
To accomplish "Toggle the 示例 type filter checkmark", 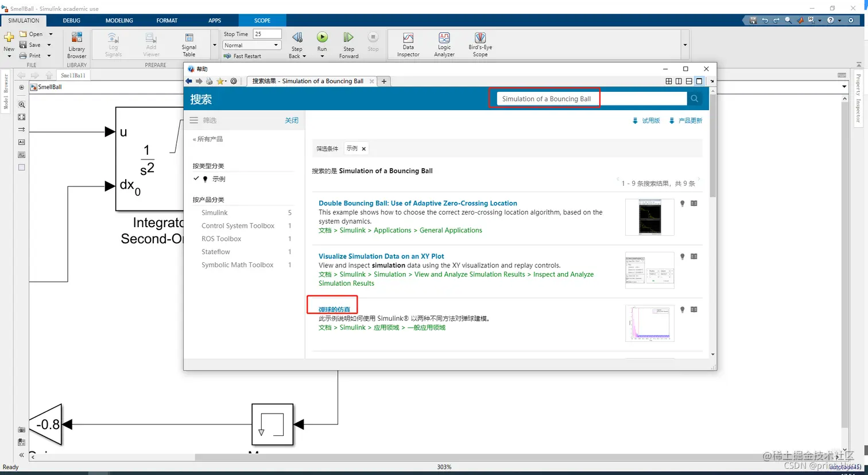I will coord(196,178).
